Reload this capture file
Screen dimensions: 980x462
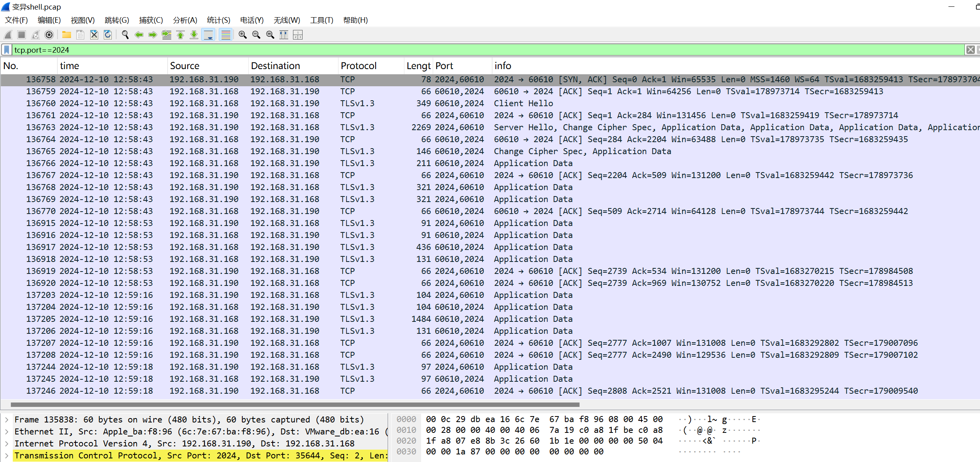point(108,35)
